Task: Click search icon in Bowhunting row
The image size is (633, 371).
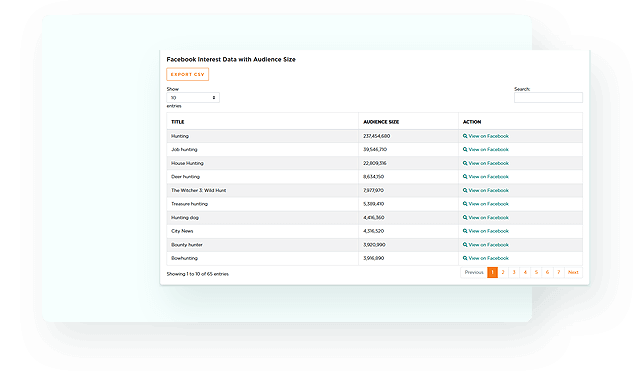Action: pyautogui.click(x=465, y=258)
